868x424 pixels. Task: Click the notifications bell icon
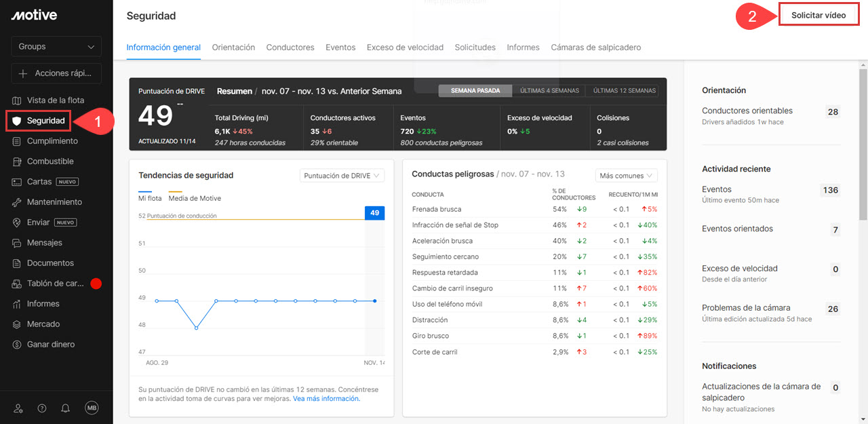tap(66, 408)
